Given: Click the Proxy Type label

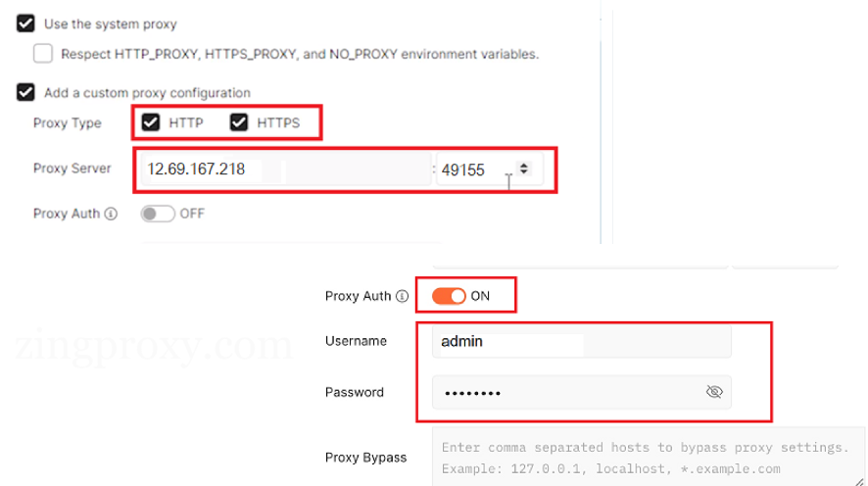Looking at the screenshot, I should pos(67,122).
